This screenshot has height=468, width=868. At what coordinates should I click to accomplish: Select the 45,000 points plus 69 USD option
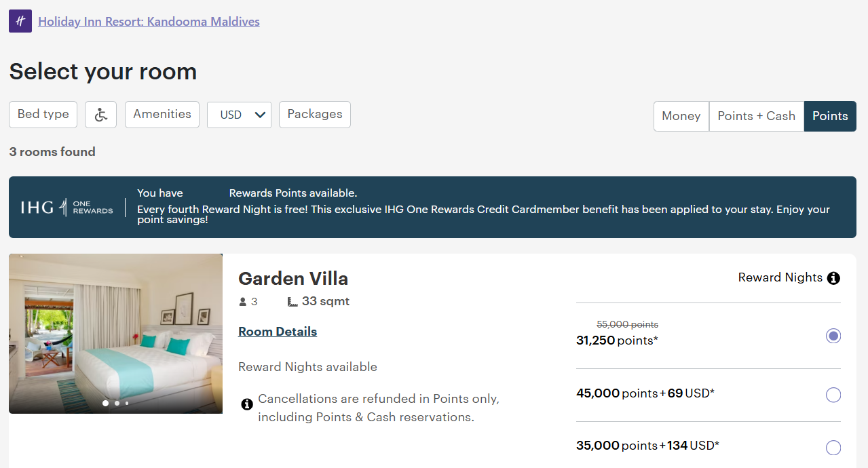(x=833, y=395)
